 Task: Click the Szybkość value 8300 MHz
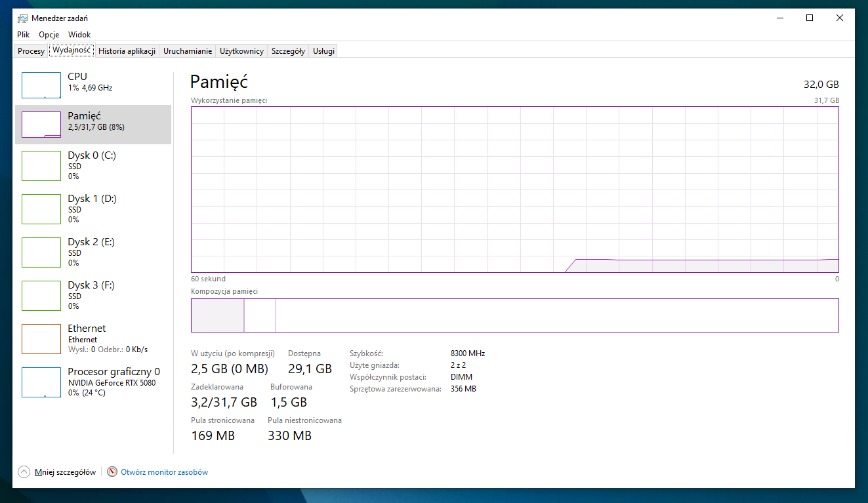point(468,353)
